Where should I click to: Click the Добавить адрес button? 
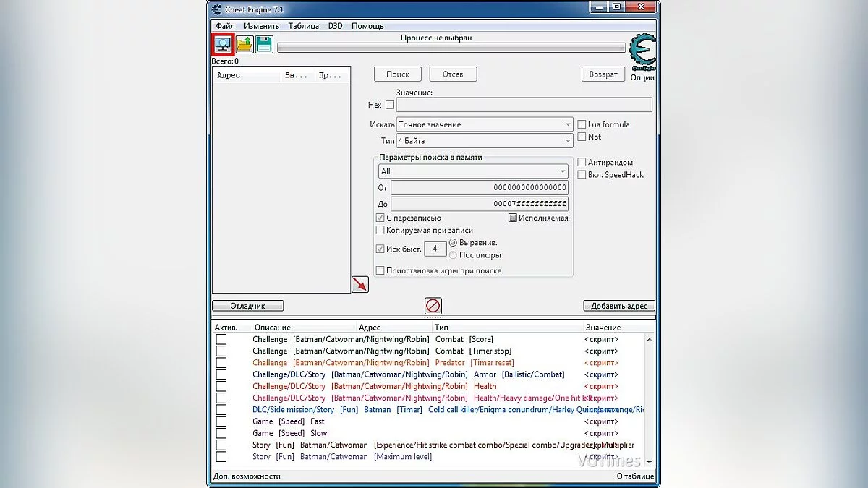click(x=618, y=306)
